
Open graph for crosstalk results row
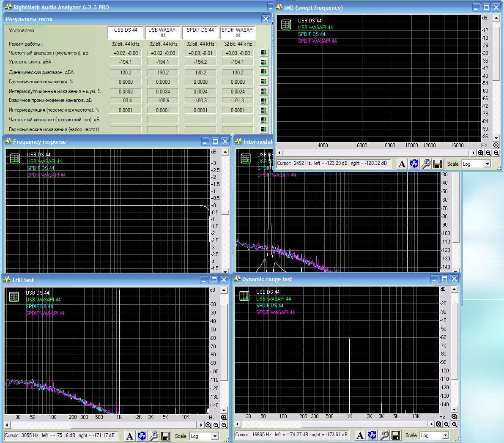click(x=264, y=101)
